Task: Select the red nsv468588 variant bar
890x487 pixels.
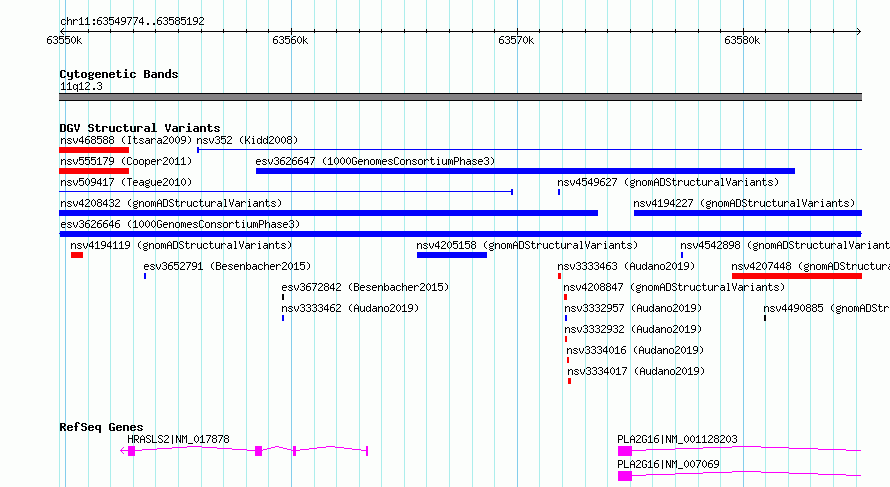Action: 94,150
